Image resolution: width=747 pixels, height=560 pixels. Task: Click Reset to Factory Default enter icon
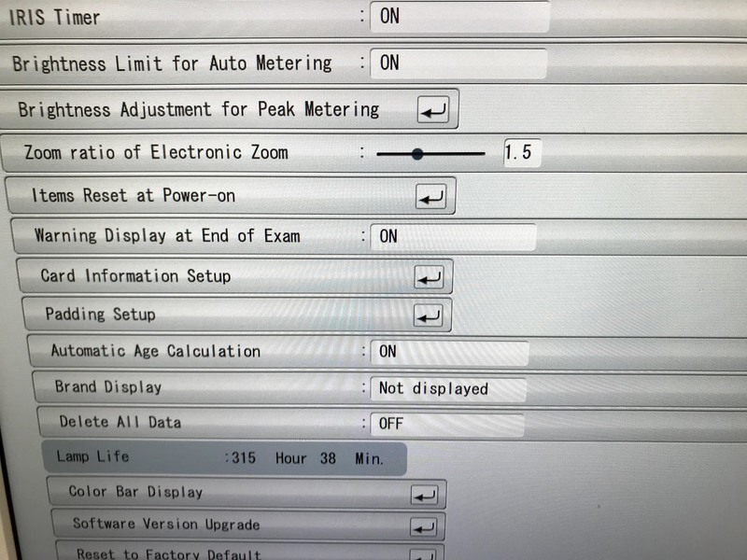[423, 554]
